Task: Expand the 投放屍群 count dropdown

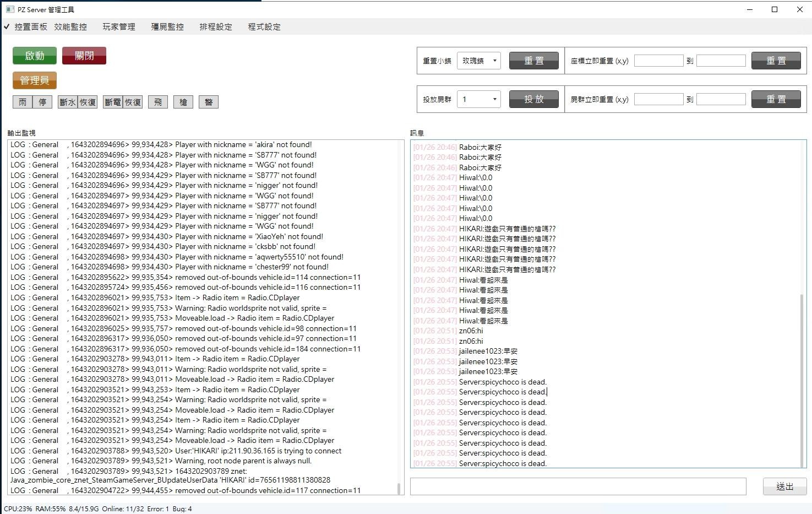Action: [x=478, y=99]
